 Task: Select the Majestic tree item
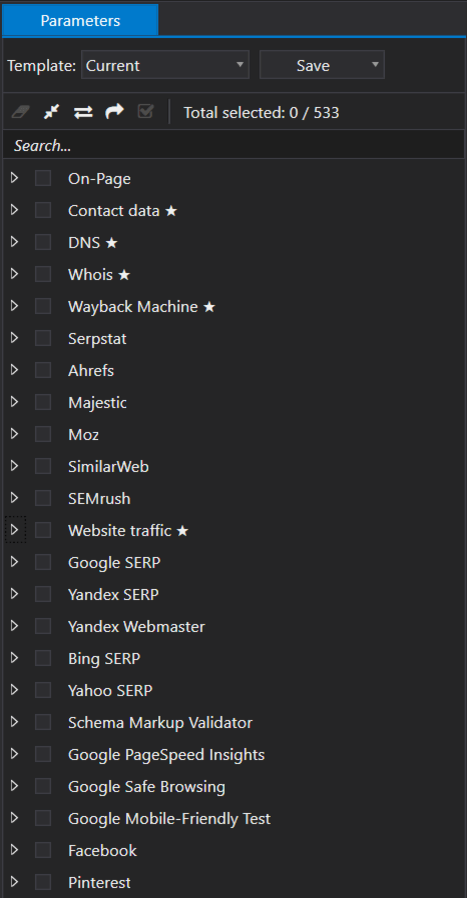(x=97, y=403)
